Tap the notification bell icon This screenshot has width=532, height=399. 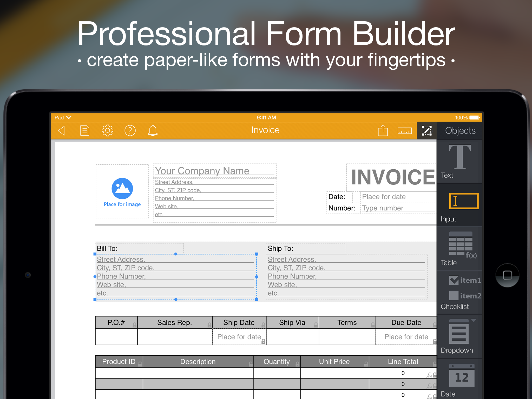pos(153,130)
